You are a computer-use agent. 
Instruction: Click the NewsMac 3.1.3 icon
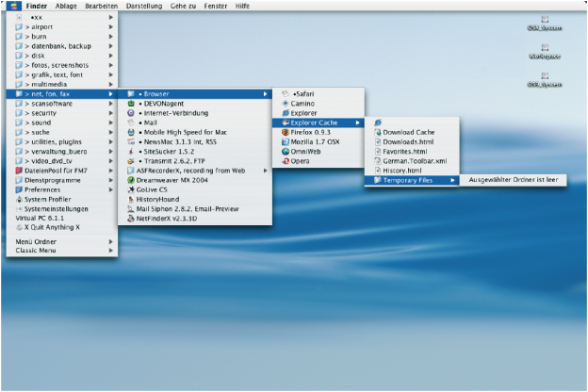point(131,141)
